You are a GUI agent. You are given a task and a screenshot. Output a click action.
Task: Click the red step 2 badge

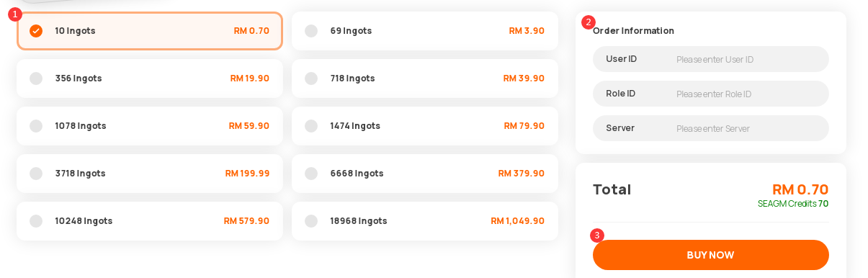pyautogui.click(x=589, y=22)
